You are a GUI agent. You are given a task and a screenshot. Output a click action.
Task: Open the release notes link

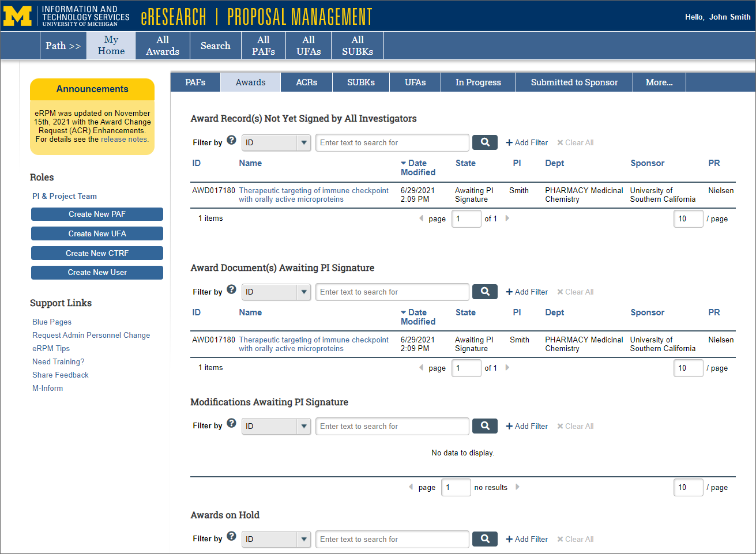point(124,139)
